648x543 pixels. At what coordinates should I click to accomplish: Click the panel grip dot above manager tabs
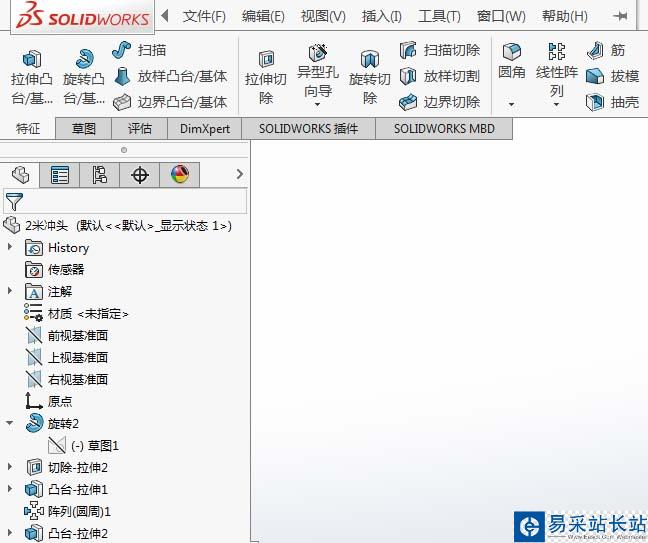pyautogui.click(x=124, y=150)
